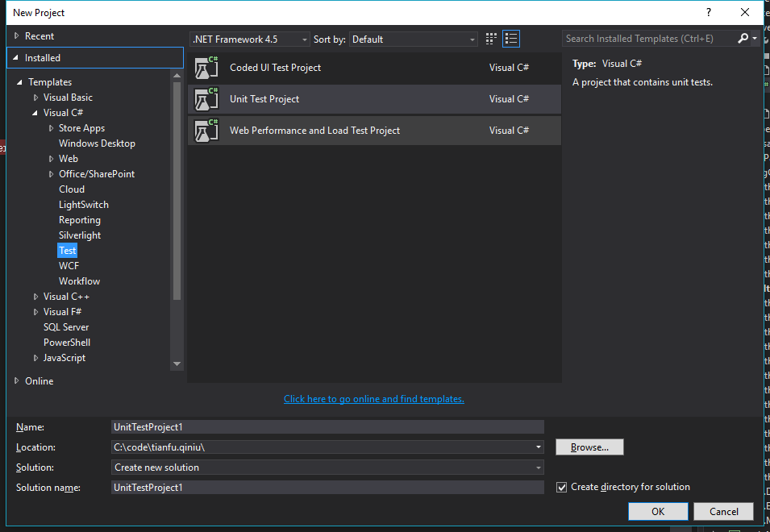Screen dimensions: 770x532
Task: Open the Sort by Default dropdown
Action: (x=414, y=39)
